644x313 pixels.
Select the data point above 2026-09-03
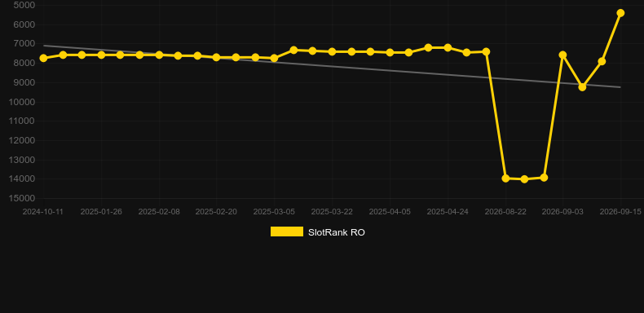(x=562, y=55)
